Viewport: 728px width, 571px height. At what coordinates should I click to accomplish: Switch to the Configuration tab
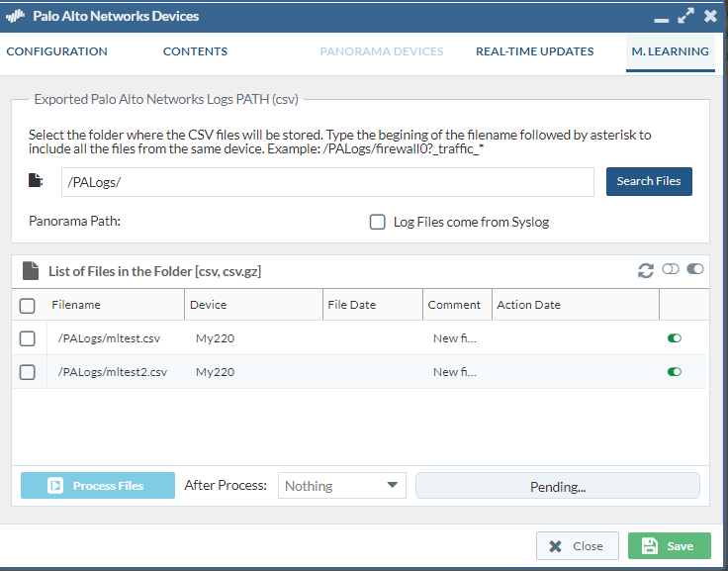pos(57,51)
